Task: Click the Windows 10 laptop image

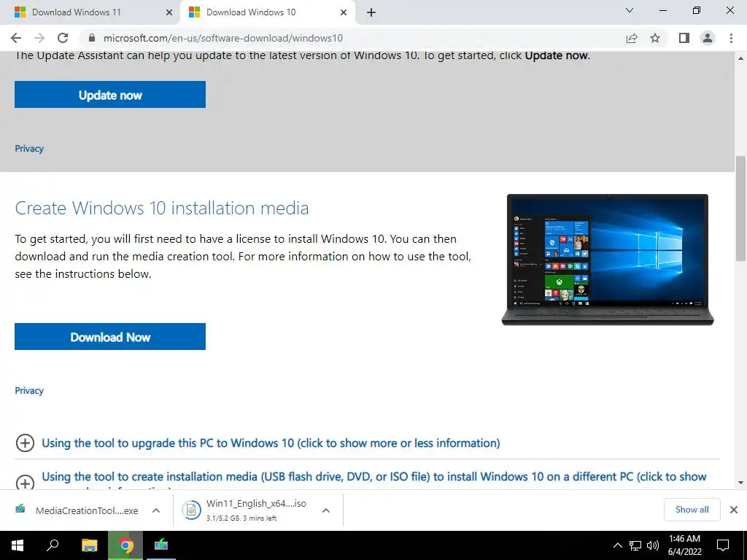Action: [x=608, y=260]
